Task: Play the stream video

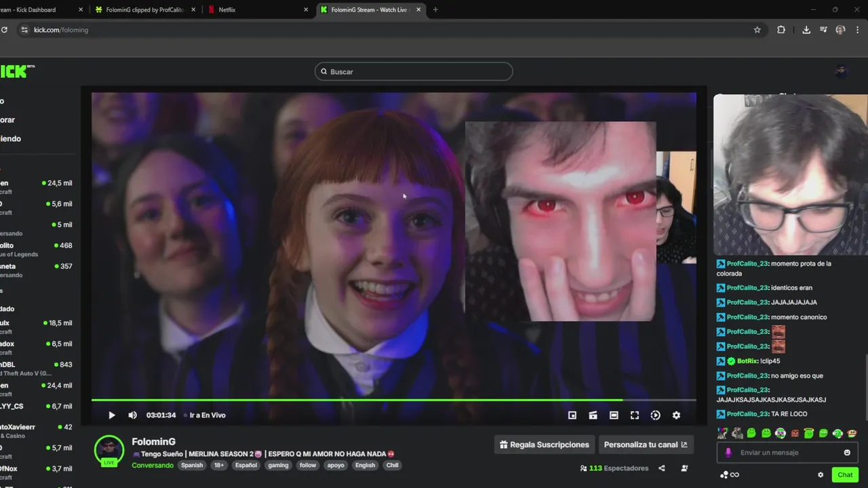Action: [112, 415]
